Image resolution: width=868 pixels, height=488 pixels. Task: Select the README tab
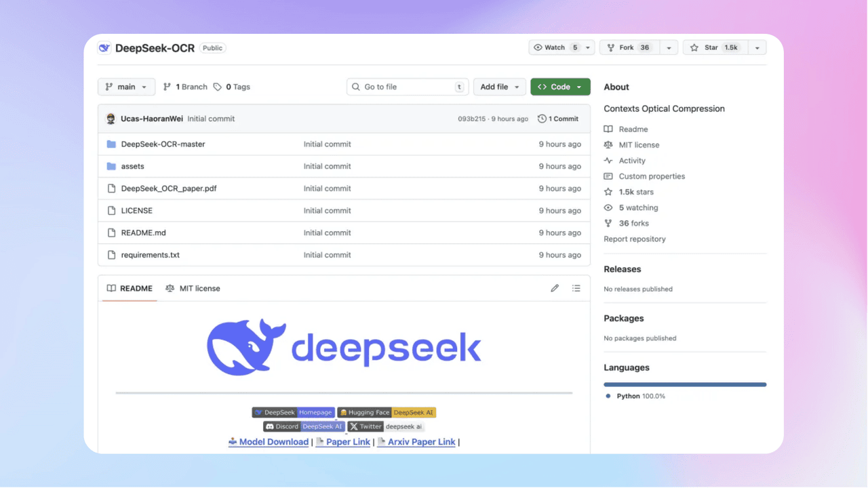(130, 288)
